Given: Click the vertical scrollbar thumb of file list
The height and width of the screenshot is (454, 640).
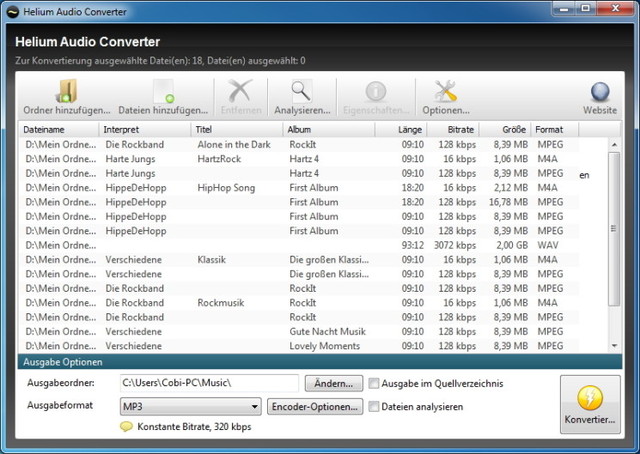Looking at the screenshot, I should [614, 229].
